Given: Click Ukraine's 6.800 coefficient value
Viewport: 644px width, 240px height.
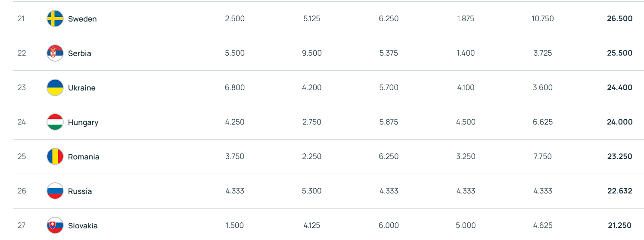Looking at the screenshot, I should (x=235, y=87).
